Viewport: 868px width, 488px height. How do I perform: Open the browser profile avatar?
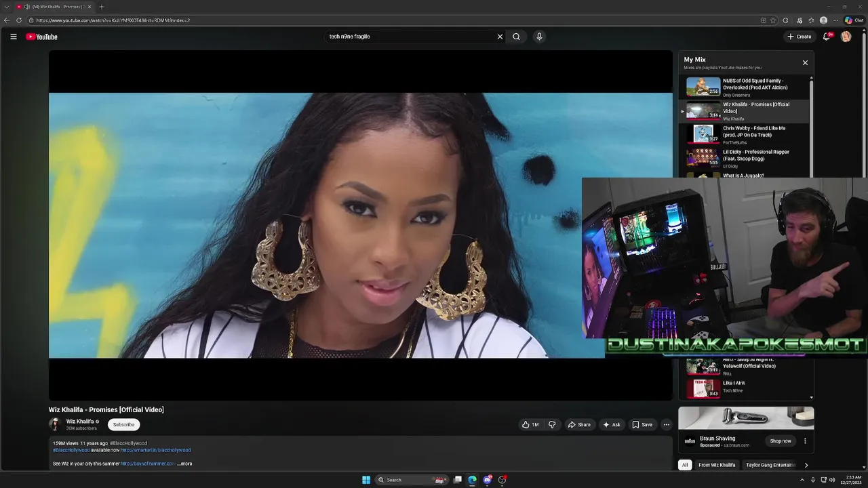pos(823,20)
